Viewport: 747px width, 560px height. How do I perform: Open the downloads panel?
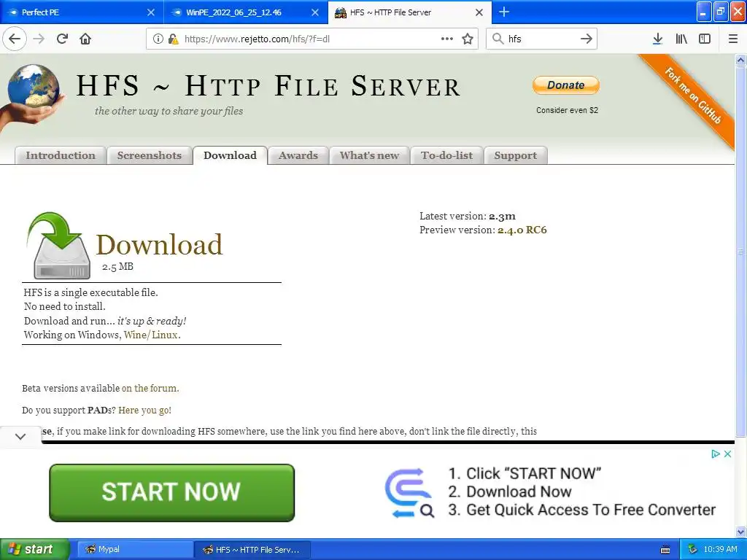(657, 39)
